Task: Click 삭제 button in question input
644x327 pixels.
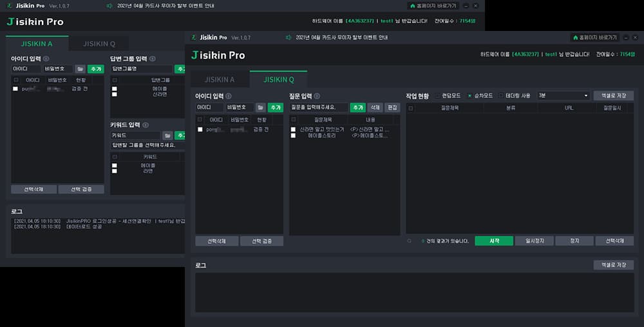Action: pos(375,107)
